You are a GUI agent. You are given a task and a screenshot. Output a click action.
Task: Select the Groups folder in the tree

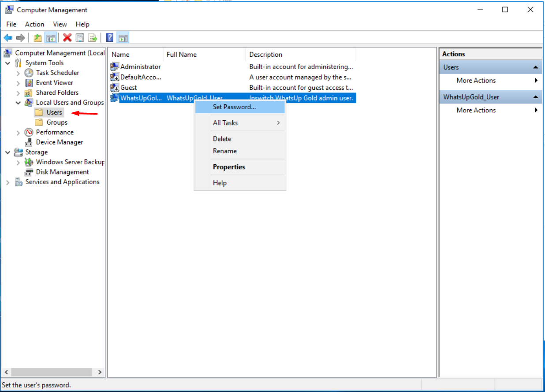pos(57,122)
